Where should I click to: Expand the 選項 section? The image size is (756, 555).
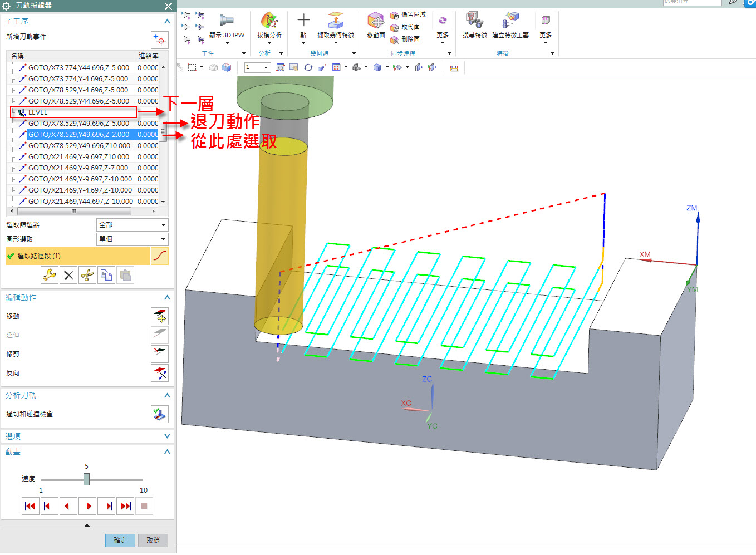167,436
